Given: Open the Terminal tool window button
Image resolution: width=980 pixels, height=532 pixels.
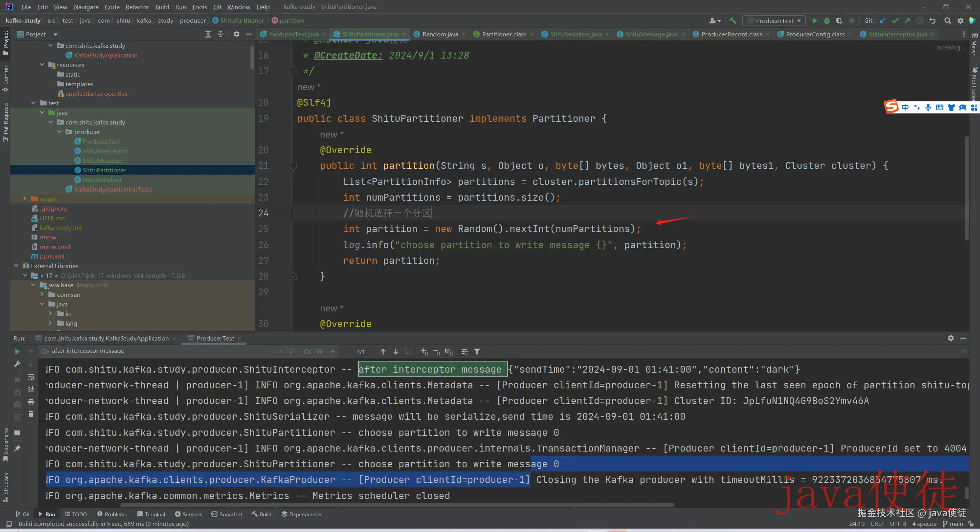Looking at the screenshot, I should pos(151,514).
